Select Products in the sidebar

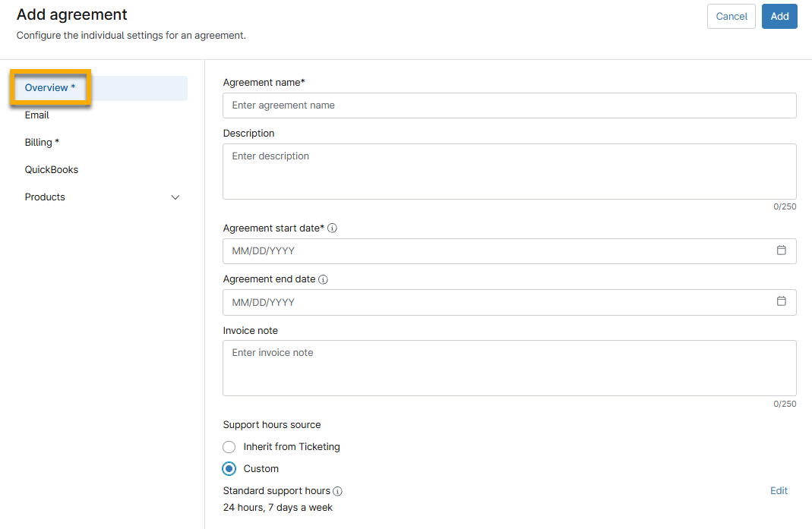[46, 197]
